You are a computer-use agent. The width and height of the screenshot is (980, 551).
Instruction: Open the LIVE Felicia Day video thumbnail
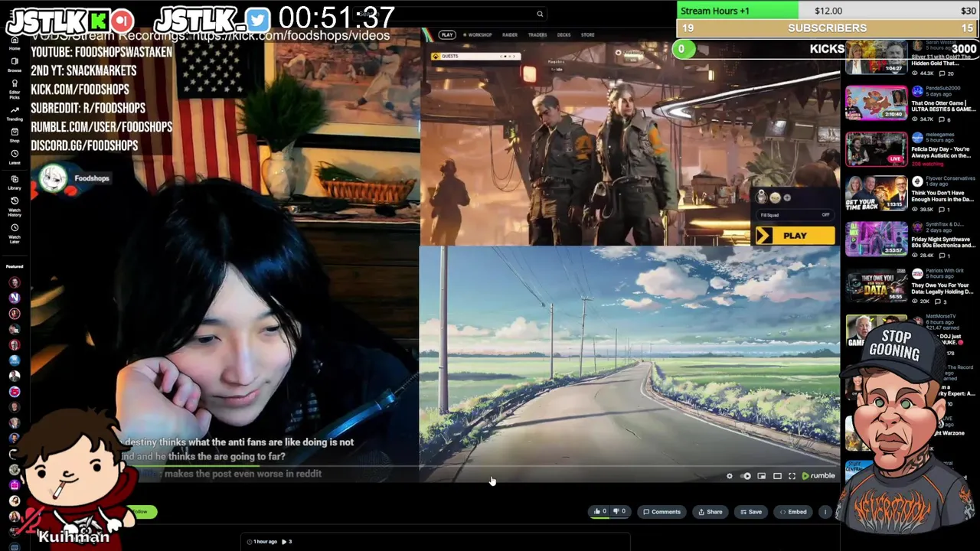click(876, 149)
